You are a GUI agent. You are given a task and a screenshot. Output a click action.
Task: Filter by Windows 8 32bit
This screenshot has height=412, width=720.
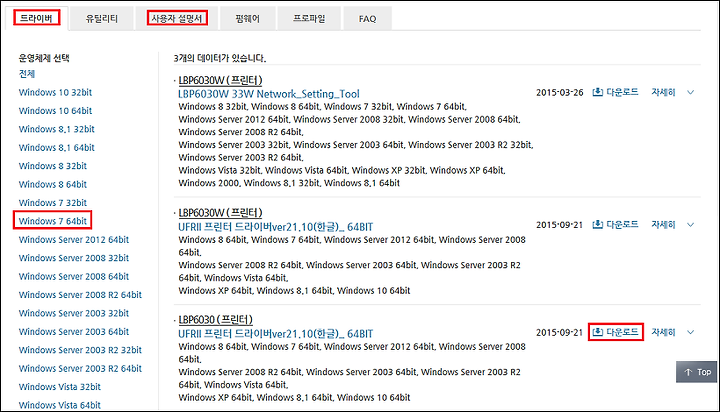point(52,166)
